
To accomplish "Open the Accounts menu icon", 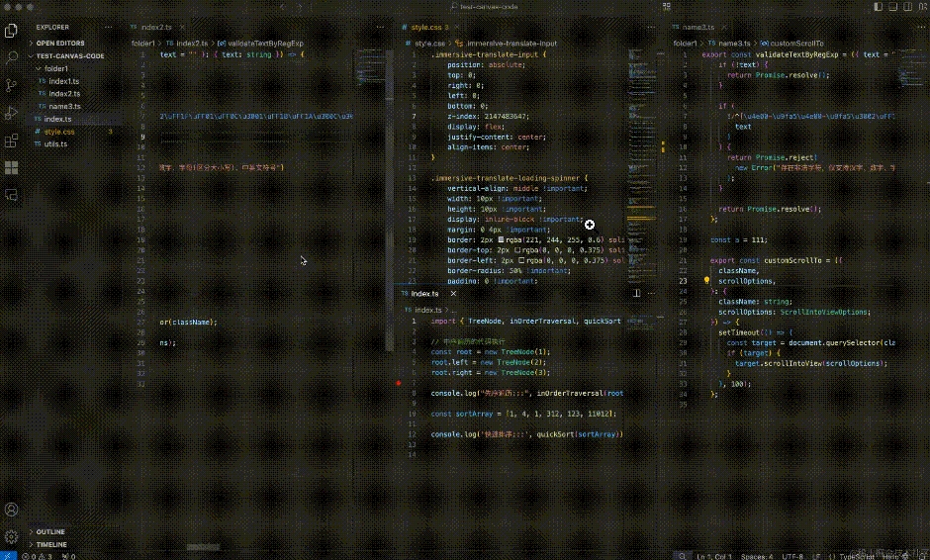I will point(11,510).
